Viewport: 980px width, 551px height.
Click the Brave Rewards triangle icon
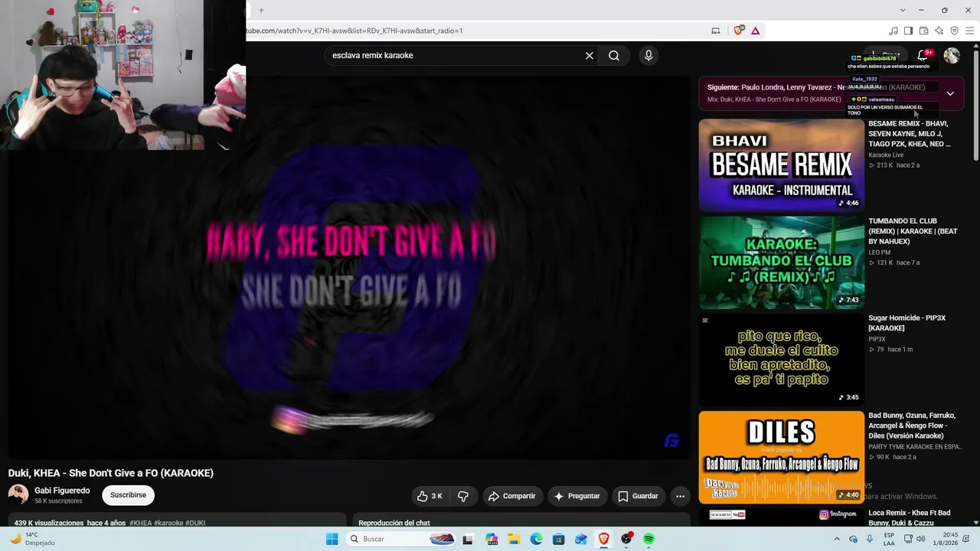tap(755, 31)
